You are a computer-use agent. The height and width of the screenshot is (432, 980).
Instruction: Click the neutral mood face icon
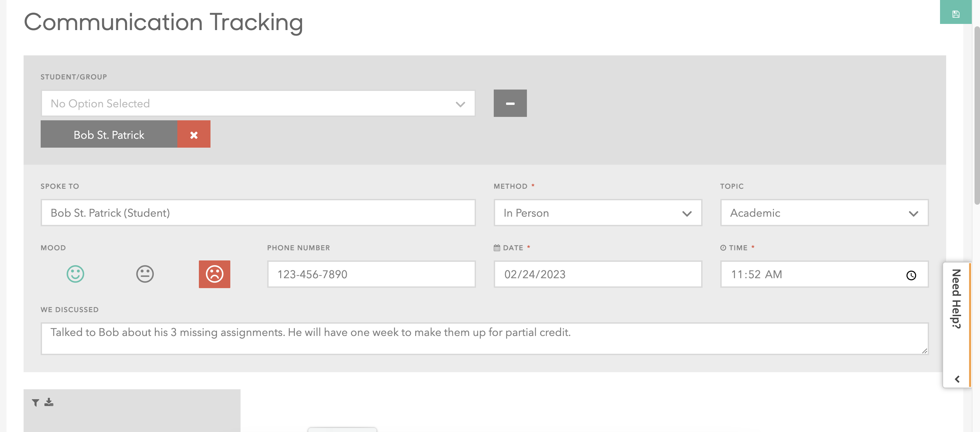point(145,273)
